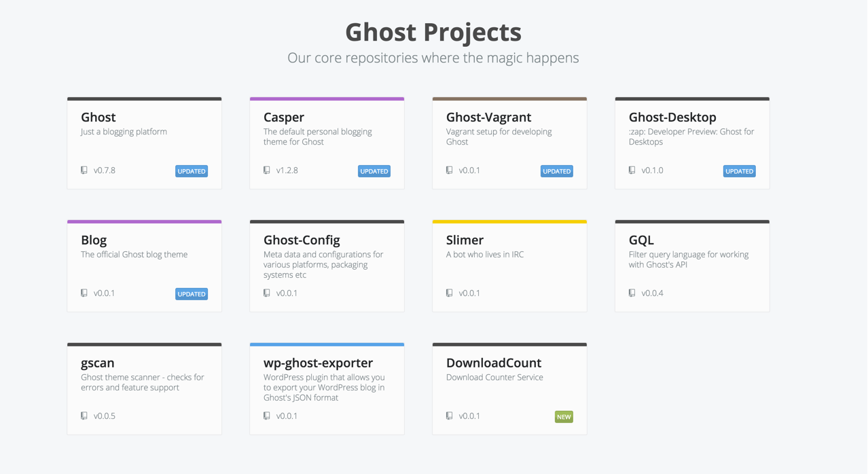Image resolution: width=868 pixels, height=474 pixels.
Task: Open the Ghost project title link
Action: click(98, 117)
